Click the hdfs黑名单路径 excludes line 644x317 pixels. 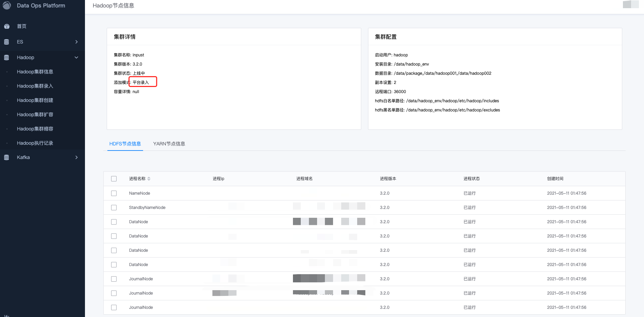click(437, 110)
